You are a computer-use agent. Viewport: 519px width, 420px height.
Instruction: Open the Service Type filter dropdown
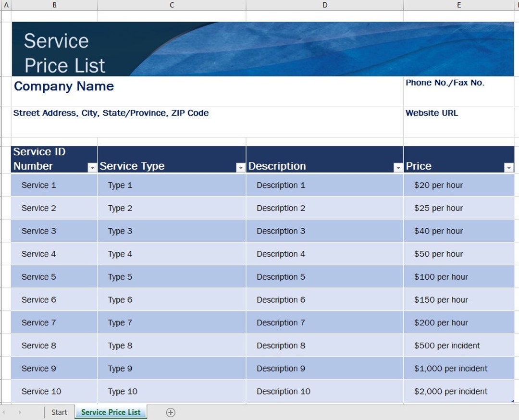click(x=240, y=168)
